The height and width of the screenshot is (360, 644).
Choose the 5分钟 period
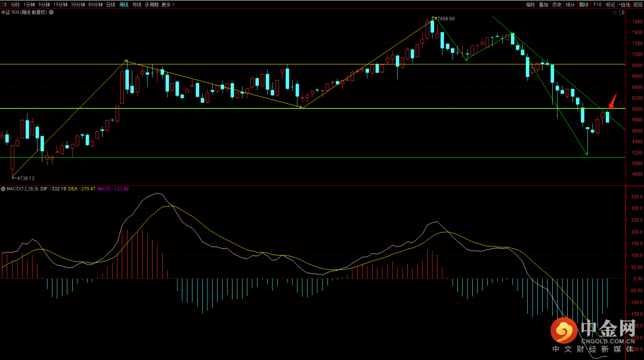[45, 4]
